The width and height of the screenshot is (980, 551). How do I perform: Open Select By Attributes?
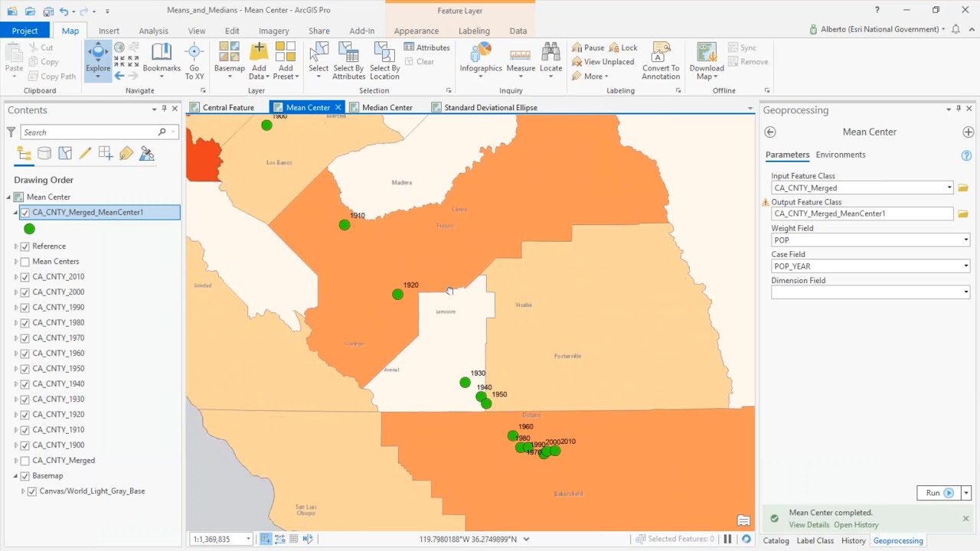pos(349,60)
